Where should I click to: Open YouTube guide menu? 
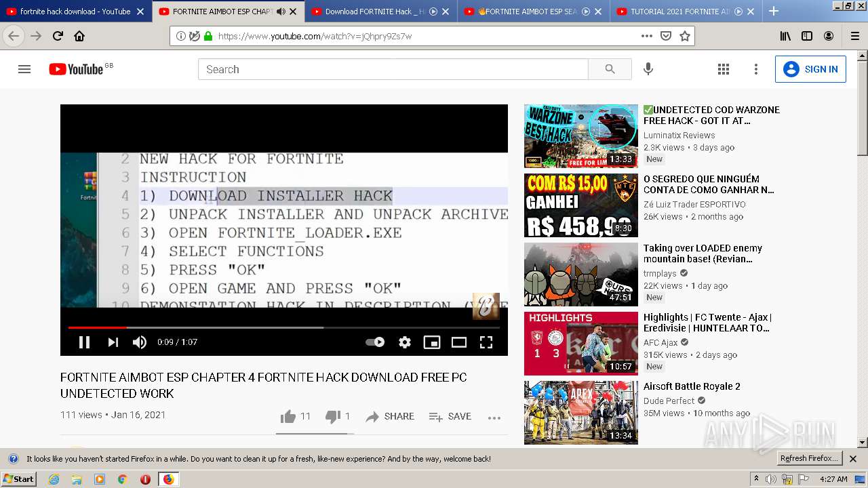[24, 69]
